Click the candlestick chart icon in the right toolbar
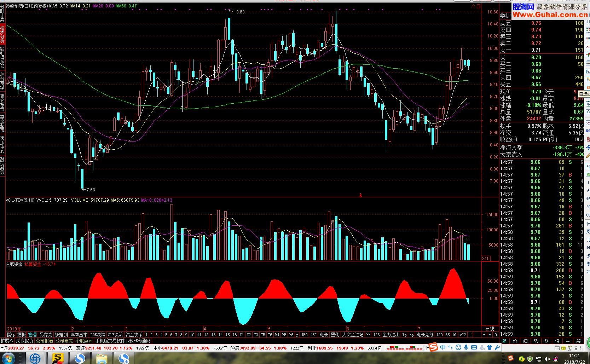This screenshot has width=590, height=364. pos(588,54)
